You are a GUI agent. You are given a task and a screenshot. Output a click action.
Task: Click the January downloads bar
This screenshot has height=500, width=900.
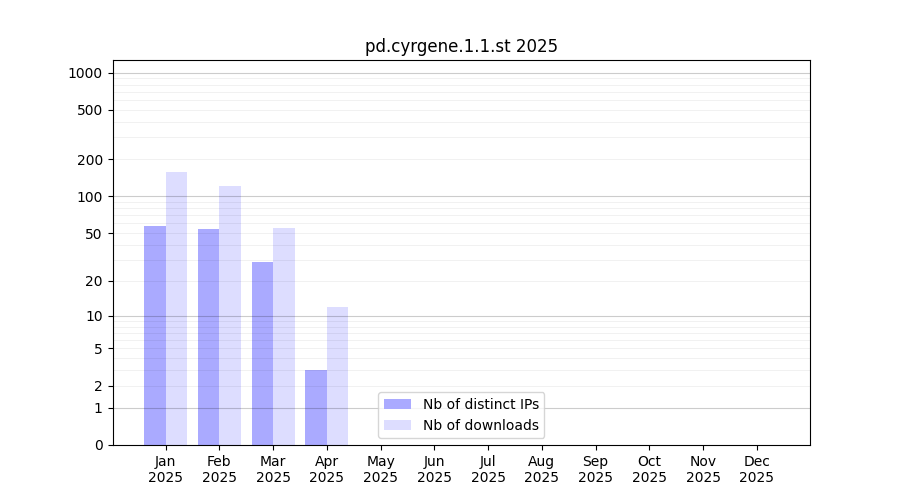[x=176, y=308]
